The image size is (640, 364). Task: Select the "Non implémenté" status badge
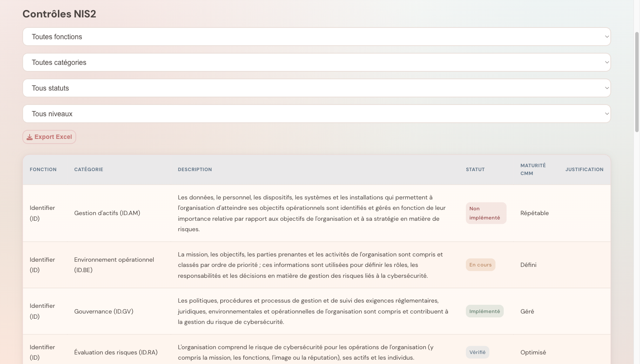(x=486, y=213)
